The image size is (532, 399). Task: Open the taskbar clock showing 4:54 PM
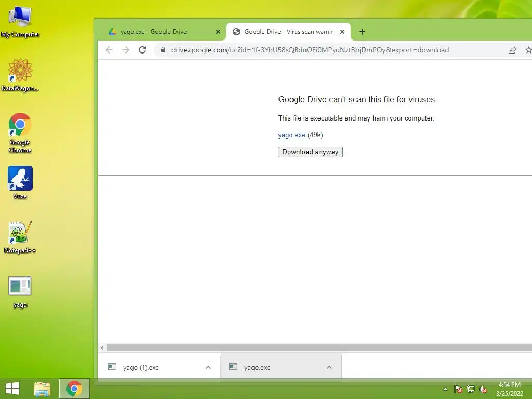pos(509,389)
